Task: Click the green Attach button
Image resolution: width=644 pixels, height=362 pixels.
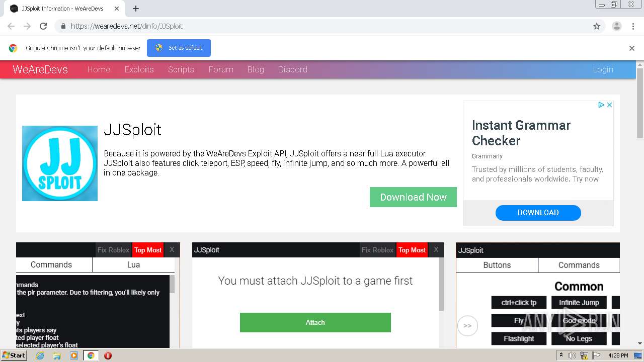Action: pyautogui.click(x=315, y=322)
